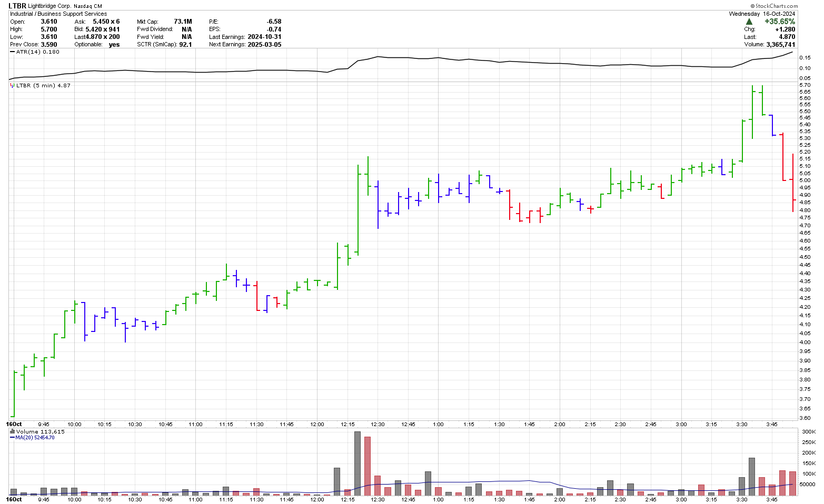Click the tall gray volume bar after 3:30
Viewport: 824px width, 504px height.
[x=752, y=477]
